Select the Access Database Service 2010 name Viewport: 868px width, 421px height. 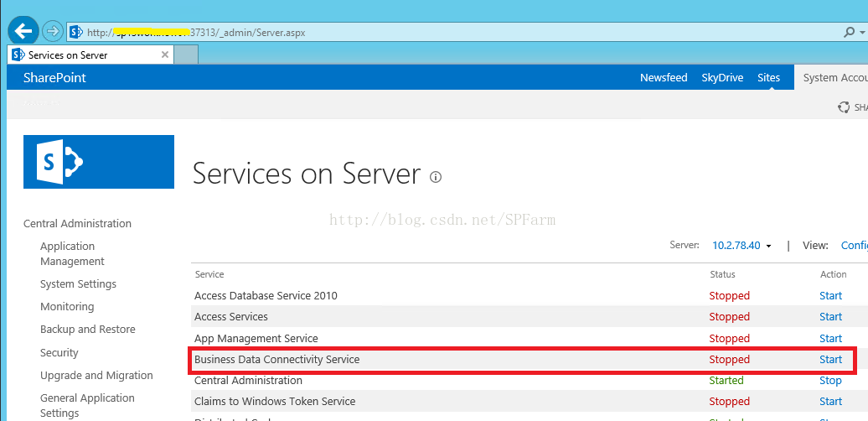click(x=266, y=296)
